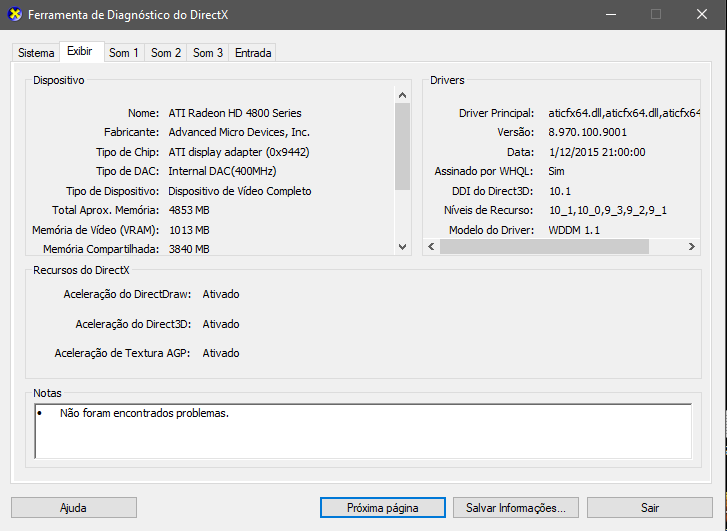
Task: Open the Som 3 tab
Action: (208, 53)
